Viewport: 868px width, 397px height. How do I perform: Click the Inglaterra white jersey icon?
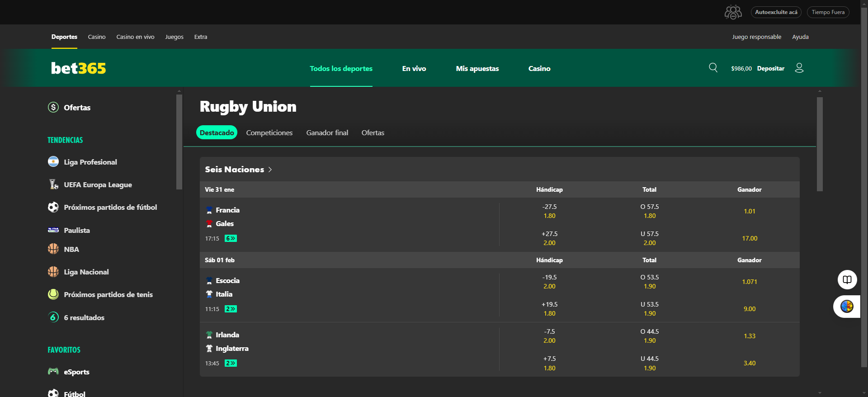209,348
